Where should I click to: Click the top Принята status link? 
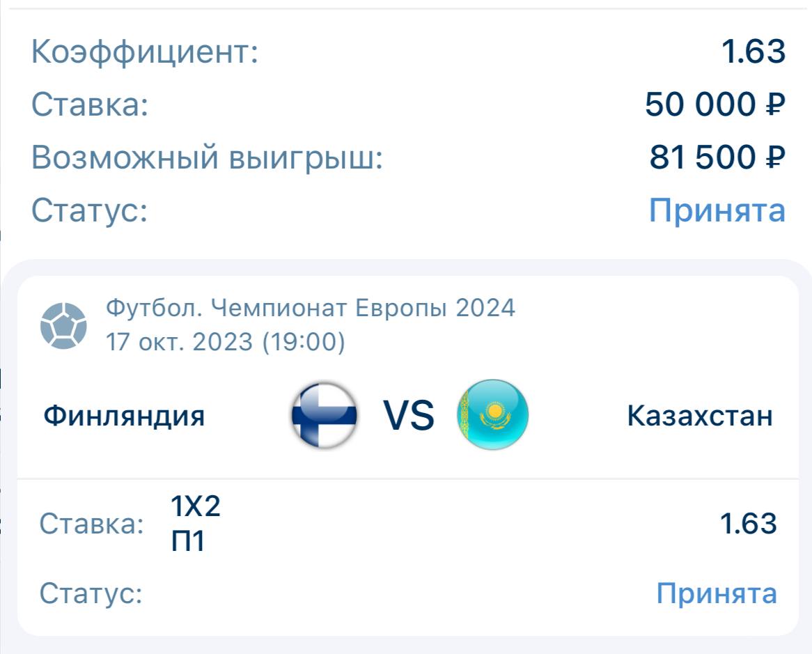click(717, 210)
